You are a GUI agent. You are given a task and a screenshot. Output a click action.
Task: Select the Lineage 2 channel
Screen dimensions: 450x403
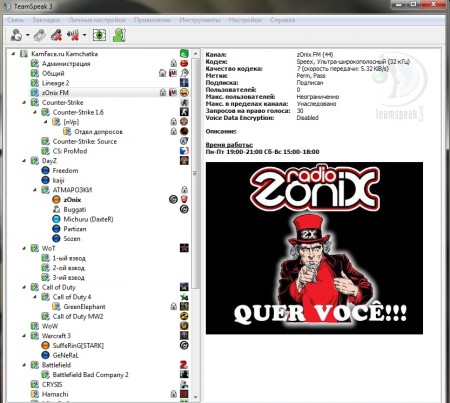point(56,83)
